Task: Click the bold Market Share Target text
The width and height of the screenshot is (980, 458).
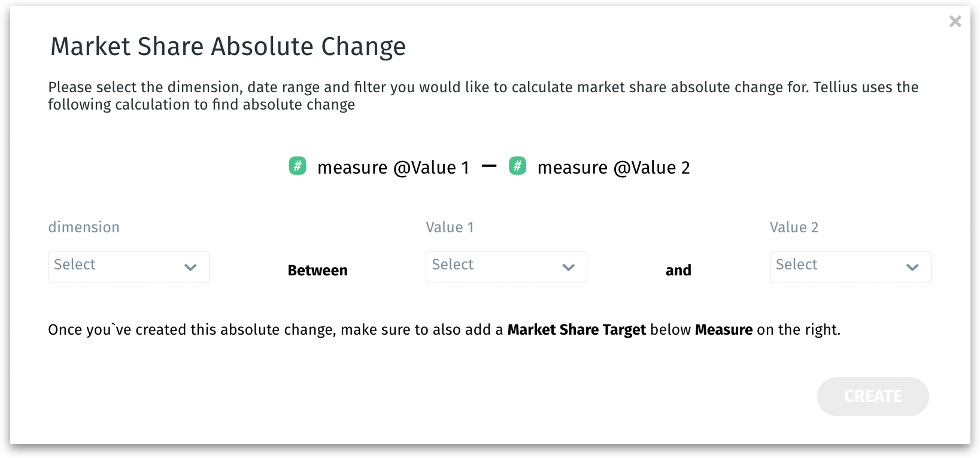Action: pos(577,330)
